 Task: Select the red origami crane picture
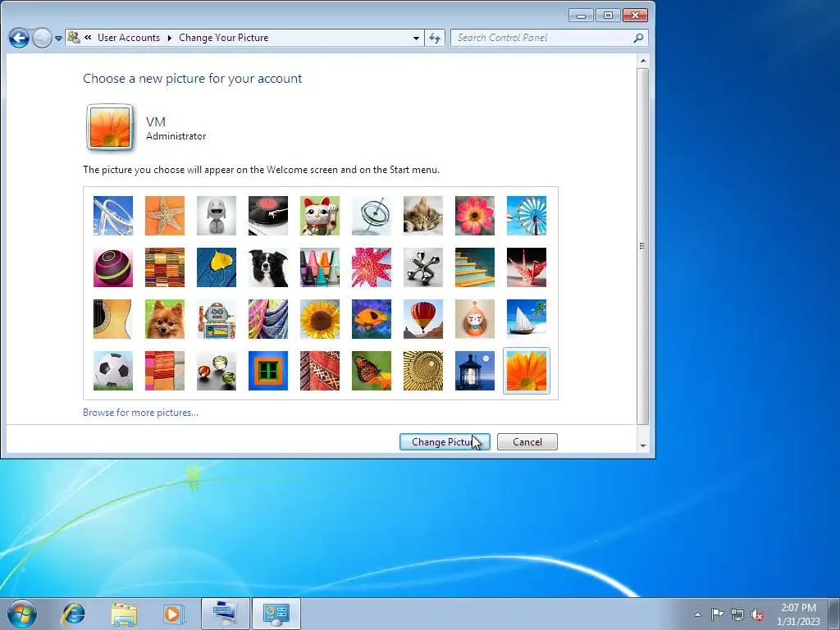tap(527, 267)
